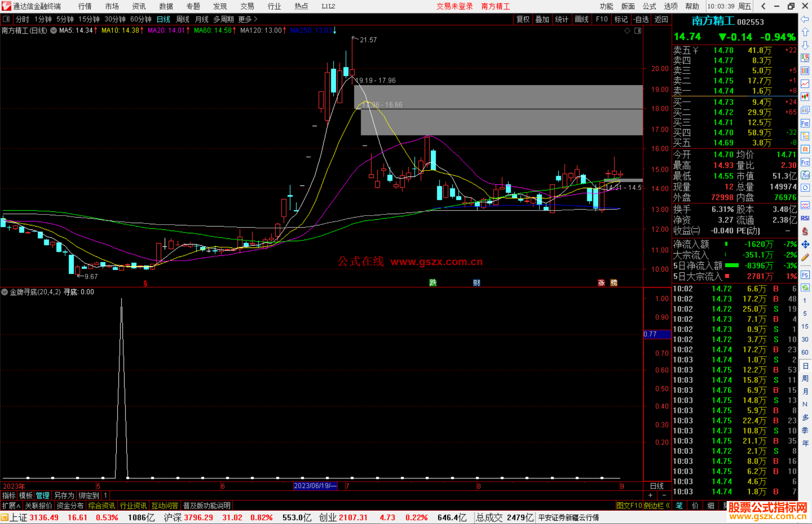812x524 pixels.
Task: Toggle the MA settings circle icon beside 南方精工(日线)
Action: [53, 30]
